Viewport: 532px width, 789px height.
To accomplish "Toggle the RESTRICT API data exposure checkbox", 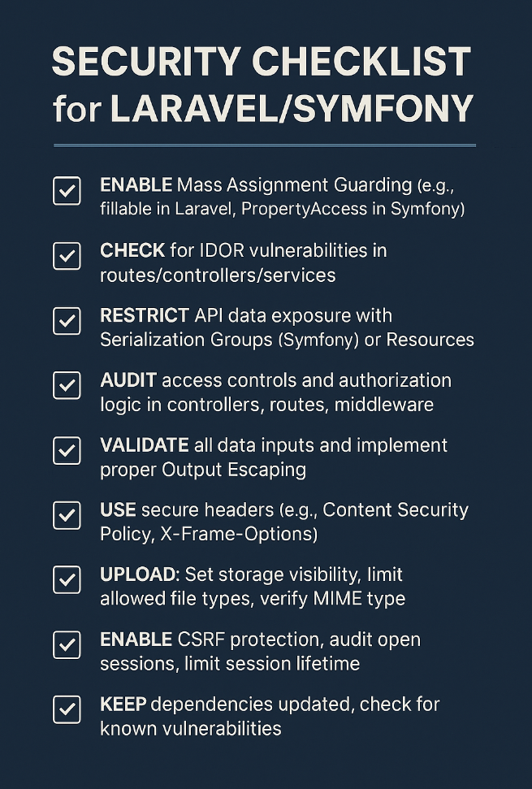I will click(x=67, y=321).
